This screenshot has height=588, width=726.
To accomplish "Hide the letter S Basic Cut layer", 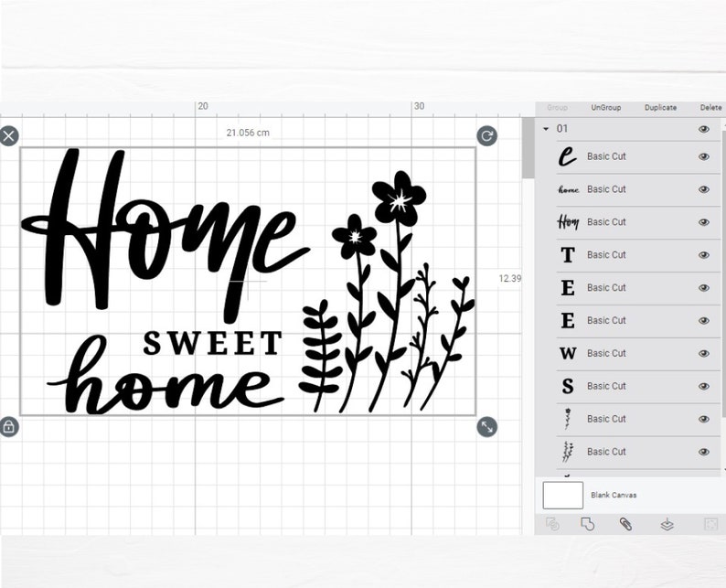I will click(704, 386).
